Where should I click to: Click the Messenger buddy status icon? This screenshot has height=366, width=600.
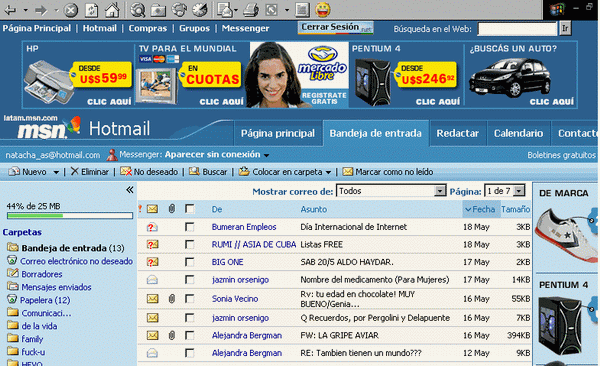(112, 155)
